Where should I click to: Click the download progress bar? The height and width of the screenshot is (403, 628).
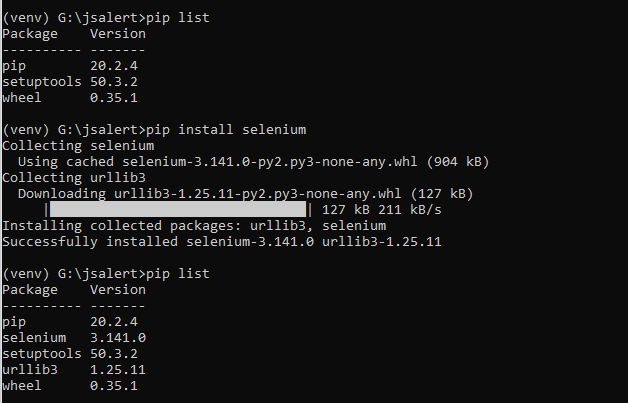click(x=178, y=210)
